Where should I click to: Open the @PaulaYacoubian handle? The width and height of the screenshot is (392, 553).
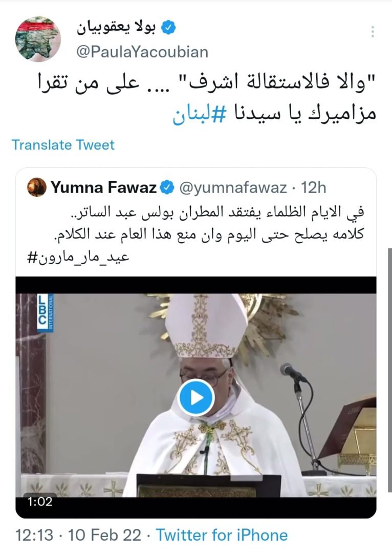pos(142,52)
